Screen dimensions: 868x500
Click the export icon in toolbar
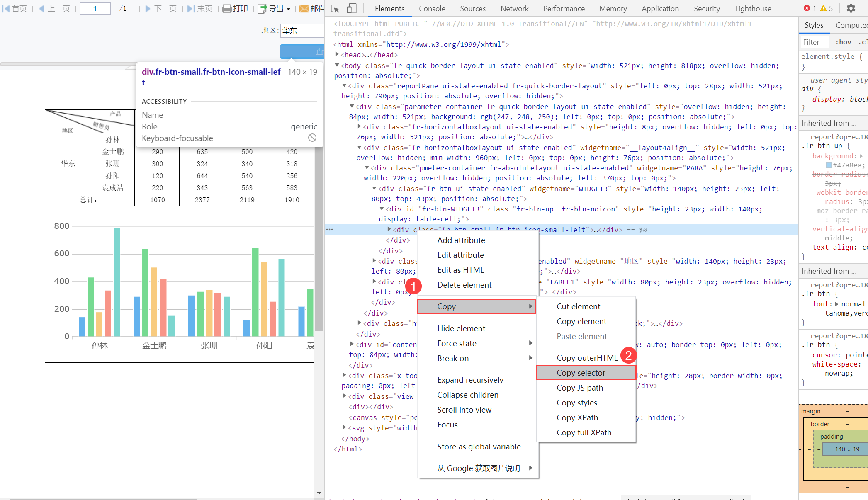click(x=262, y=9)
